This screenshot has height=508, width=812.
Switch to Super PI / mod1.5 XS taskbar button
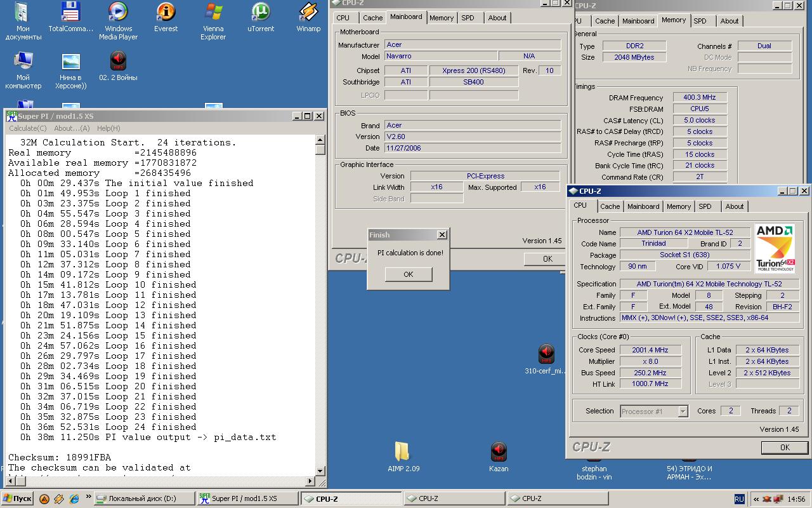coord(247,498)
